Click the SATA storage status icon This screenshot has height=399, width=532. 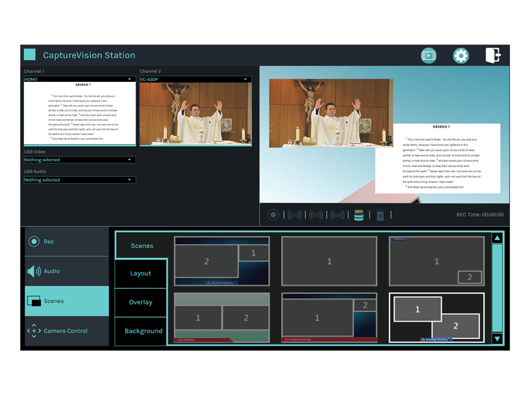(x=359, y=215)
